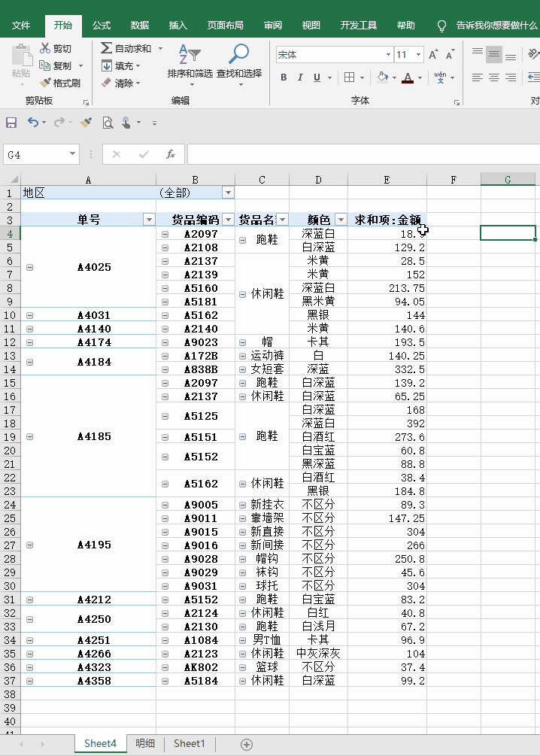
Task: Click the Undo arrow icon
Action: 32,123
